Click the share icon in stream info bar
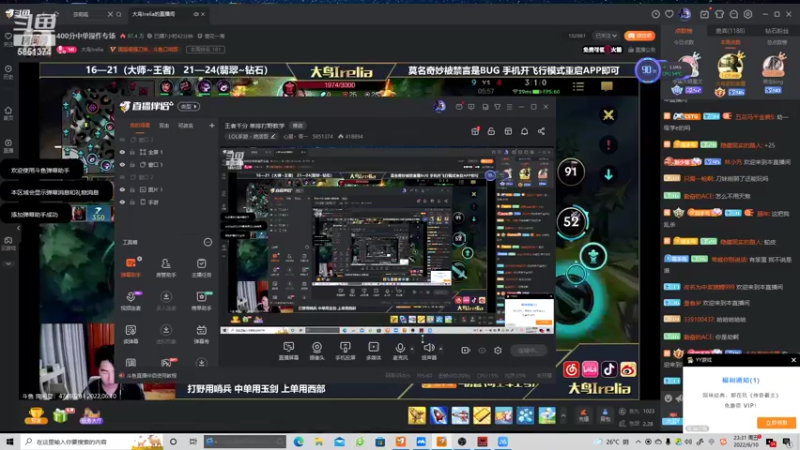 click(x=541, y=132)
